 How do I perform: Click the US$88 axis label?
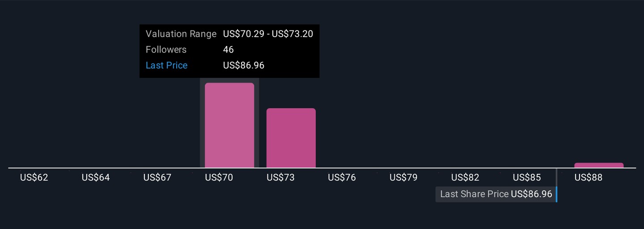(589, 177)
